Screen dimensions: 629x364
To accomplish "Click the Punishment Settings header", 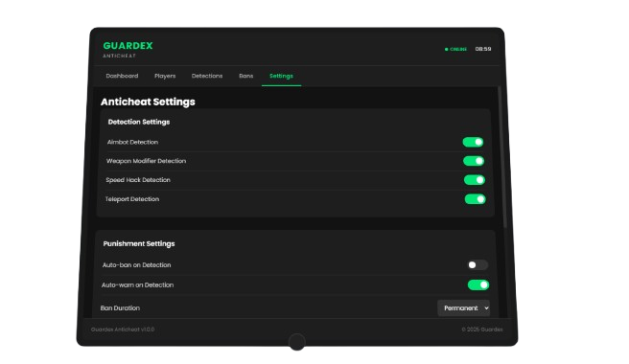I will pos(139,243).
